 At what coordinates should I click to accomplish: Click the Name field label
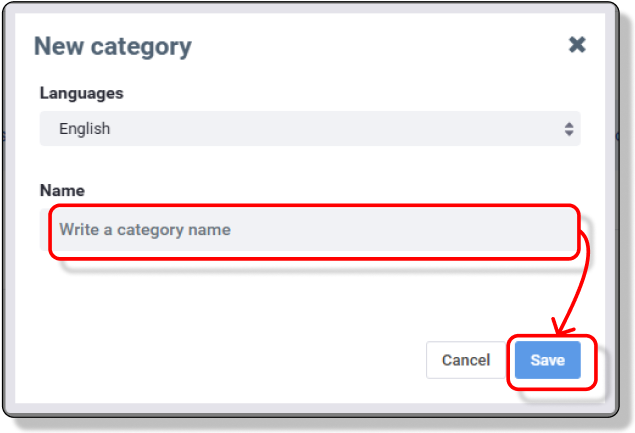point(62,190)
